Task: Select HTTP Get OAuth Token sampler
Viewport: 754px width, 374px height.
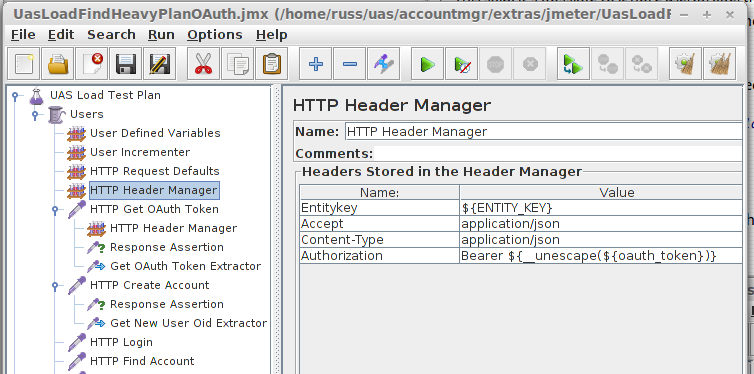Action: (x=154, y=209)
